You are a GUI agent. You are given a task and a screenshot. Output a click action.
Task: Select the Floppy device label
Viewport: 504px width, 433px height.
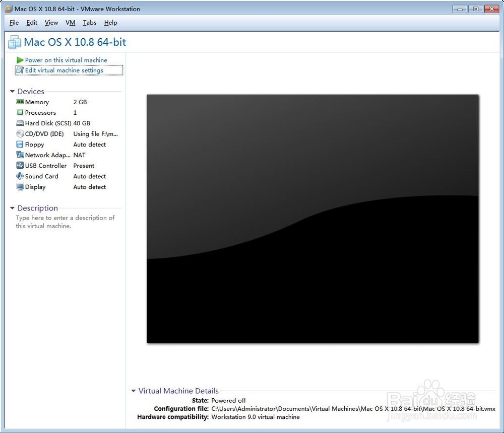pyautogui.click(x=34, y=145)
